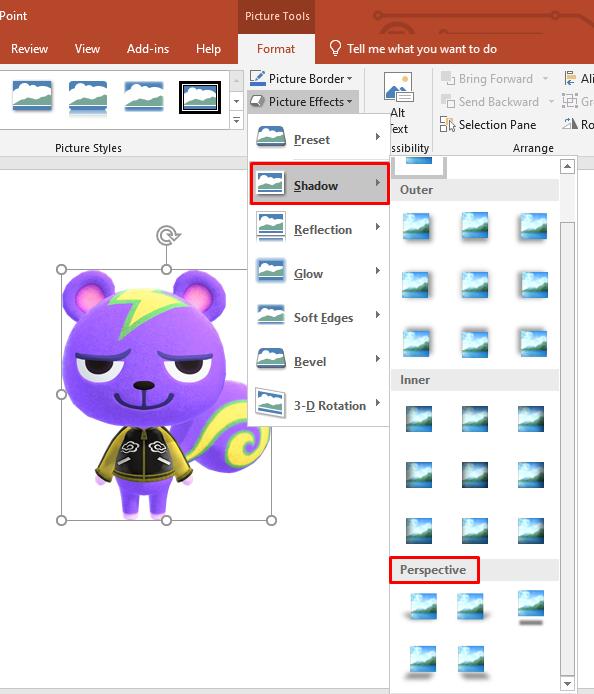Apply left Outer shadow in third row
The height and width of the screenshot is (694, 594).
(417, 343)
